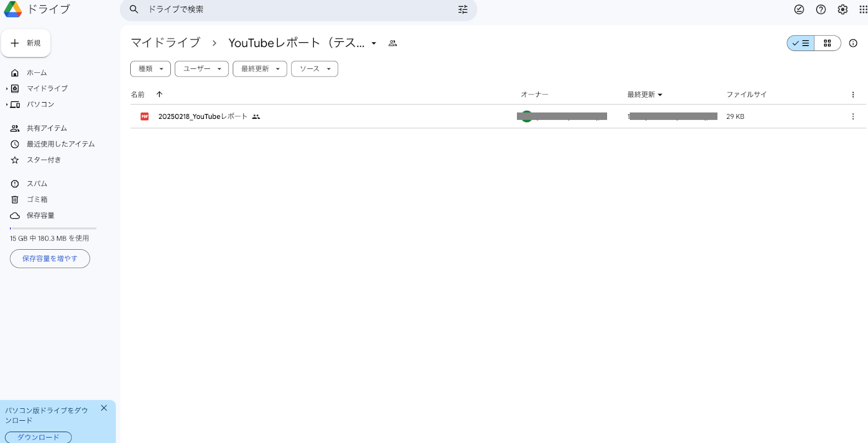Viewport: 868px width, 443px height.
Task: Show details info icon
Action: point(853,43)
